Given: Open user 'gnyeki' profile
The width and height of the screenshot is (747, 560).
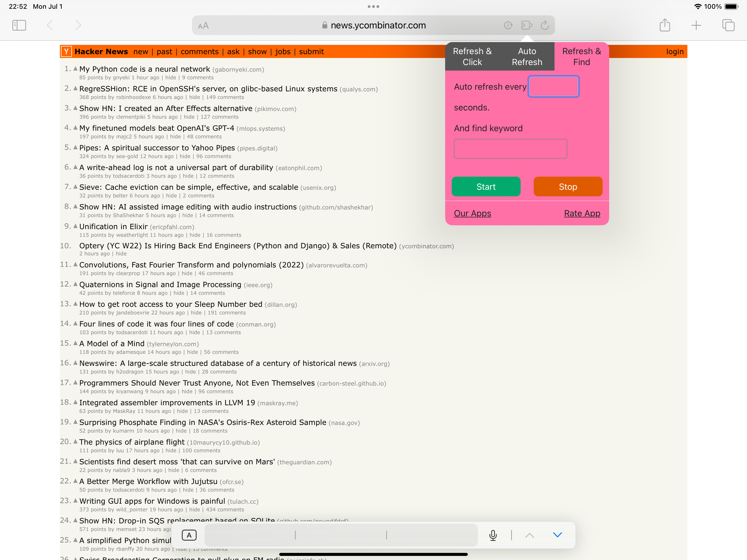Looking at the screenshot, I should pyautogui.click(x=121, y=78).
